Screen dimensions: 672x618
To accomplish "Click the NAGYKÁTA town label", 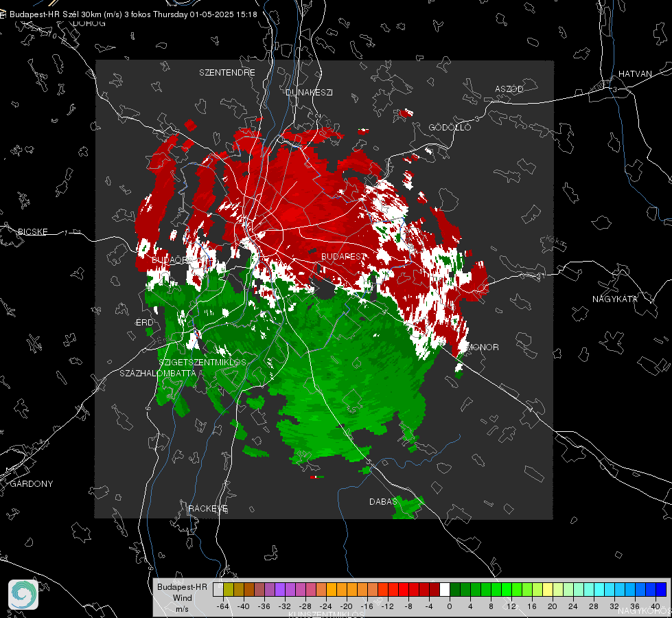I will (615, 299).
